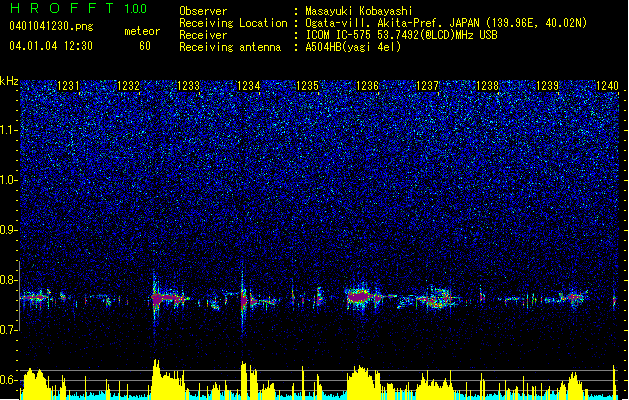Image resolution: width=629 pixels, height=400 pixels.
Task: Click the 1233 time marker
Action: (188, 85)
